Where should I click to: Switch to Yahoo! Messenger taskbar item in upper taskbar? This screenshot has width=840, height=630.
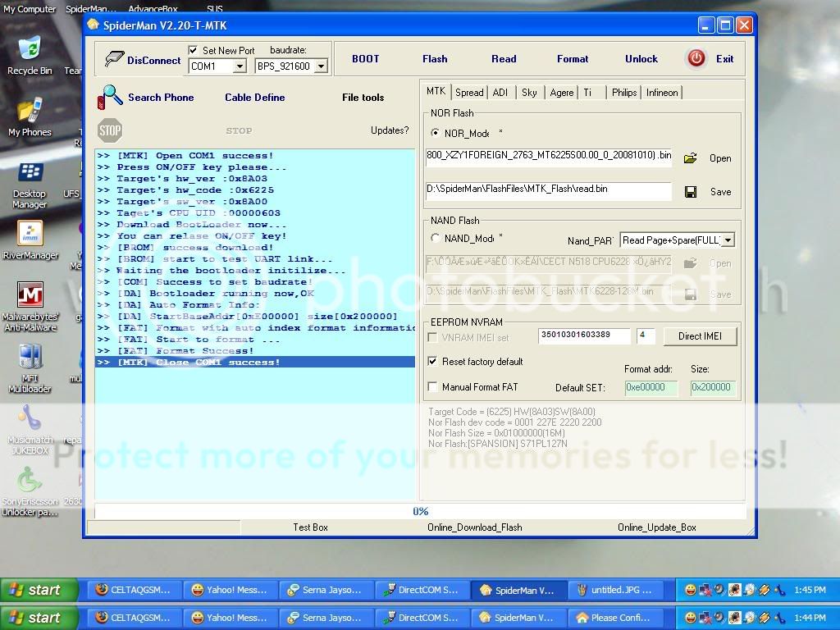pos(230,590)
